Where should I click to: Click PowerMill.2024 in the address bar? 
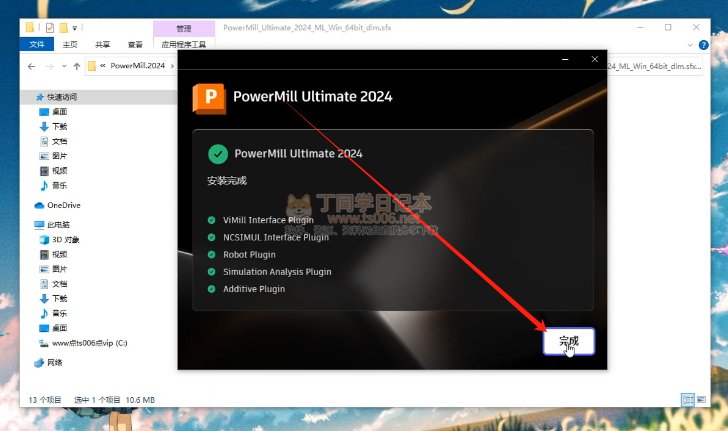coord(137,66)
